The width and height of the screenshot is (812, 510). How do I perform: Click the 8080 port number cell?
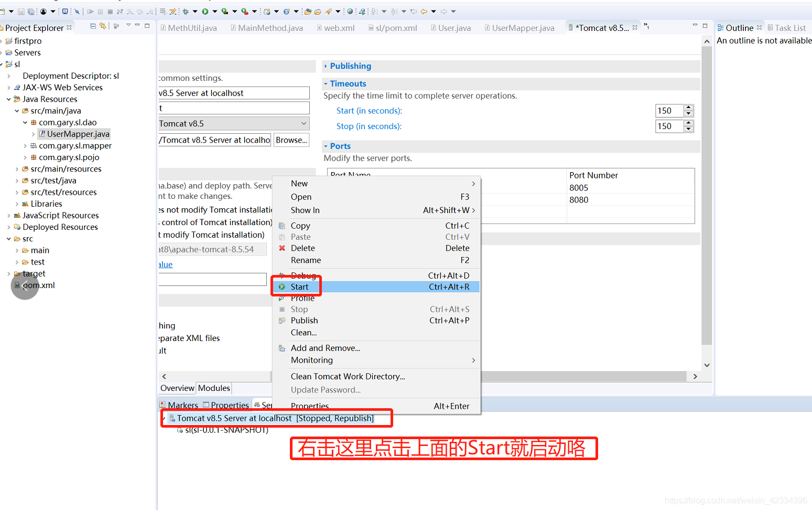pos(631,200)
